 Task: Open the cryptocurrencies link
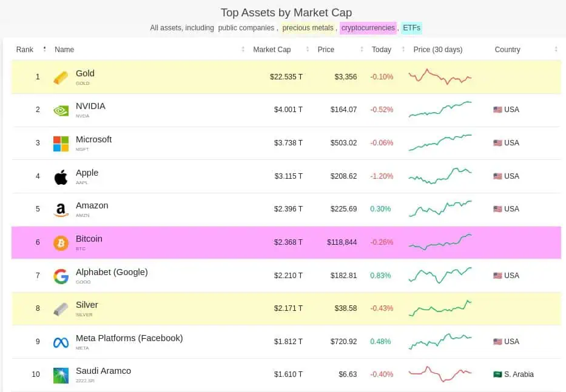[x=368, y=28]
